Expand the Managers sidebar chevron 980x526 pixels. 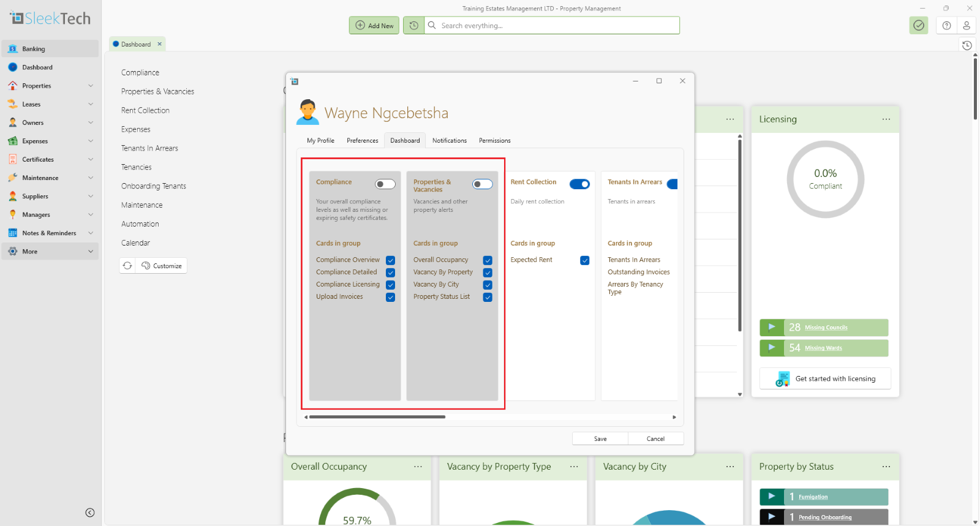click(91, 214)
